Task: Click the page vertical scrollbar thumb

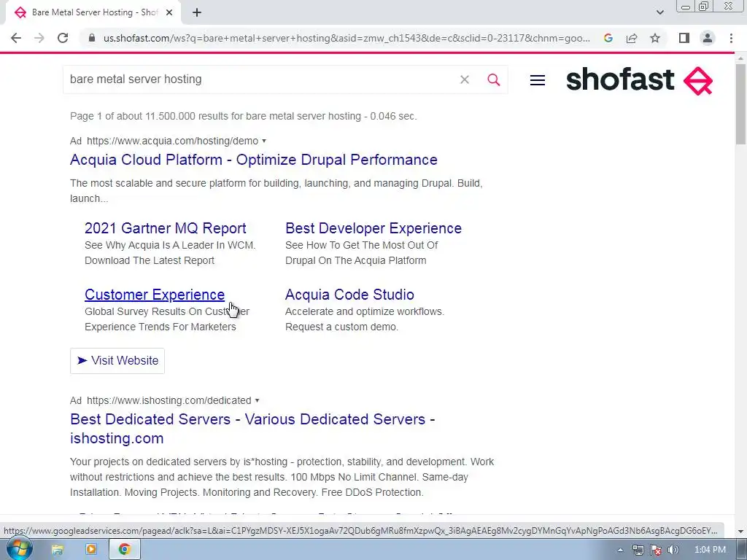Action: pos(740,104)
